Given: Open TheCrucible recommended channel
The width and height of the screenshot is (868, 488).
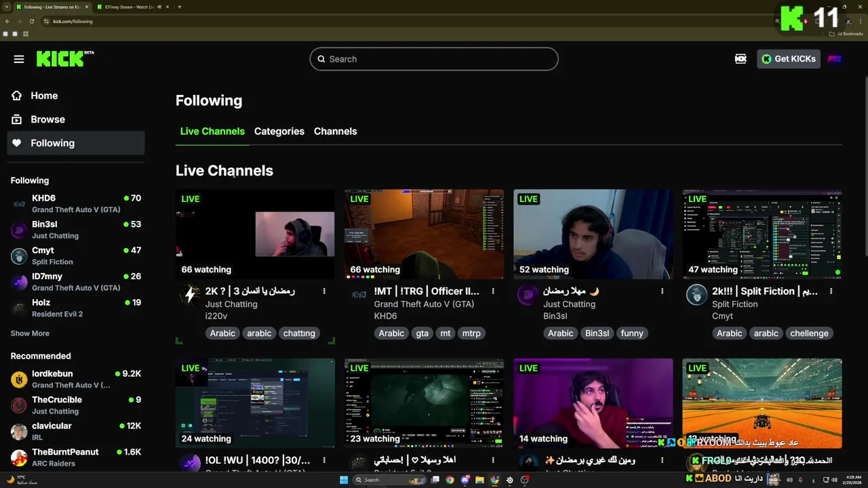Looking at the screenshot, I should tap(76, 405).
